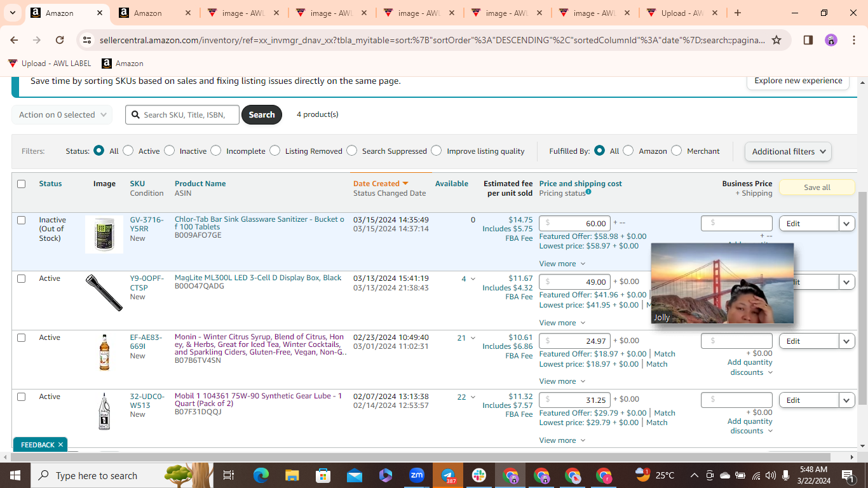The height and width of the screenshot is (488, 868).
Task: Switch to the Upload - AWL tab
Action: pos(682,13)
